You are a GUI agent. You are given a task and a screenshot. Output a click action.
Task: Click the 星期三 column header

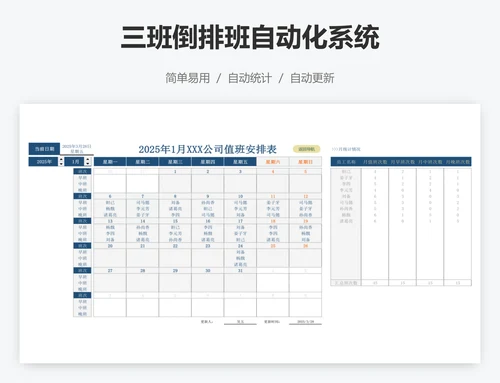pos(175,162)
